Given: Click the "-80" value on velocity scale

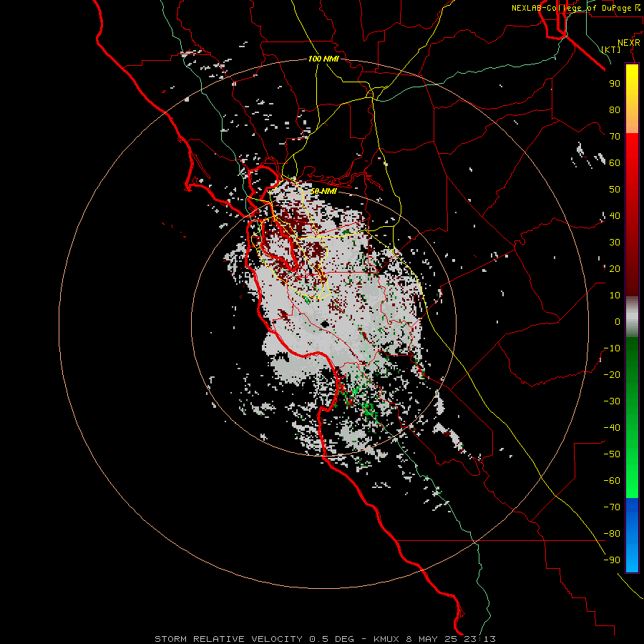Looking at the screenshot, I should pos(612,534).
